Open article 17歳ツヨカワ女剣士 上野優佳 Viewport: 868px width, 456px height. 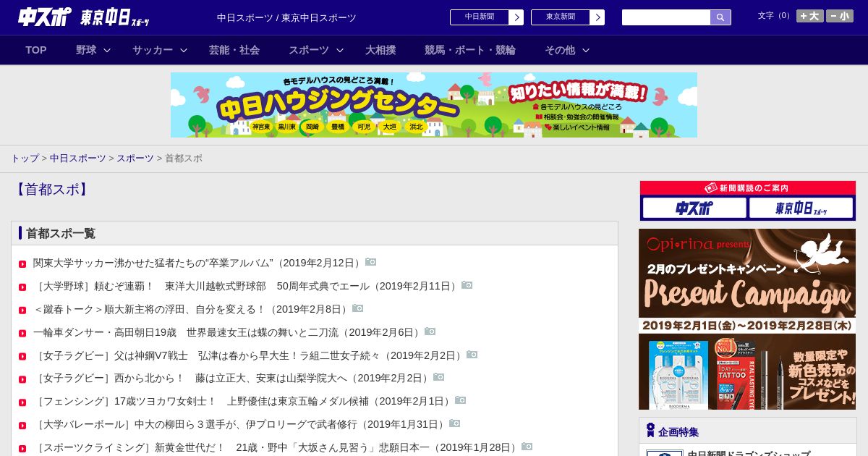(242, 401)
